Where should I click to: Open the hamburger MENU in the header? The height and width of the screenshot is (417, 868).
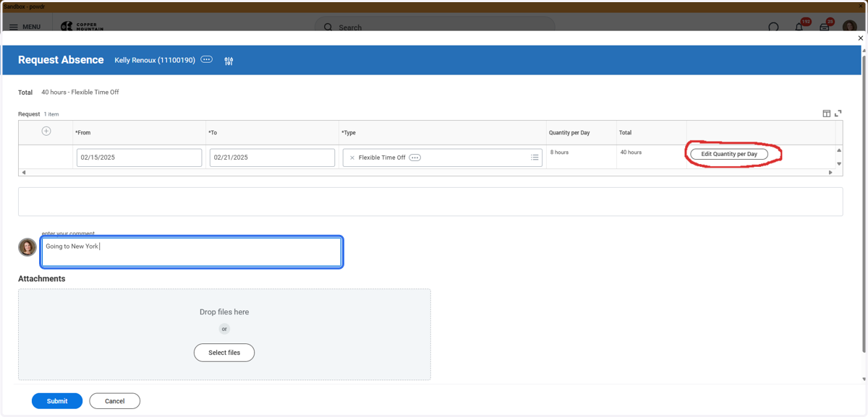(25, 27)
